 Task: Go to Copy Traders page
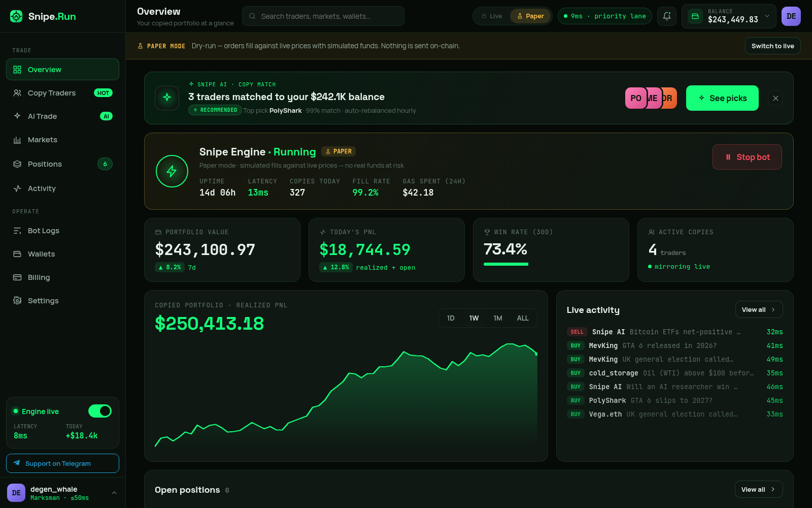point(63,93)
